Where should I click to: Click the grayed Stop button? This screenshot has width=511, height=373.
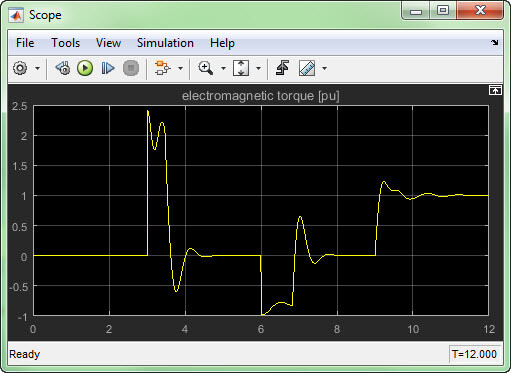[x=131, y=68]
